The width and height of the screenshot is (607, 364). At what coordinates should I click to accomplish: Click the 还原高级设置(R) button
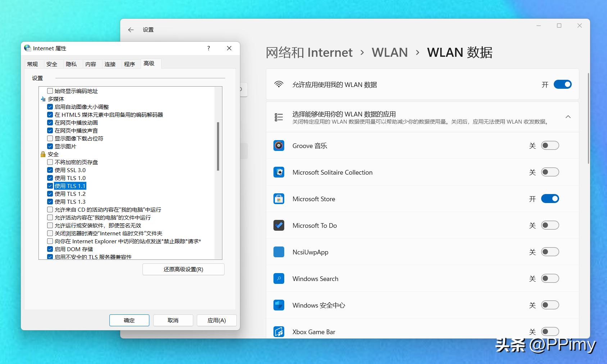pos(184,269)
